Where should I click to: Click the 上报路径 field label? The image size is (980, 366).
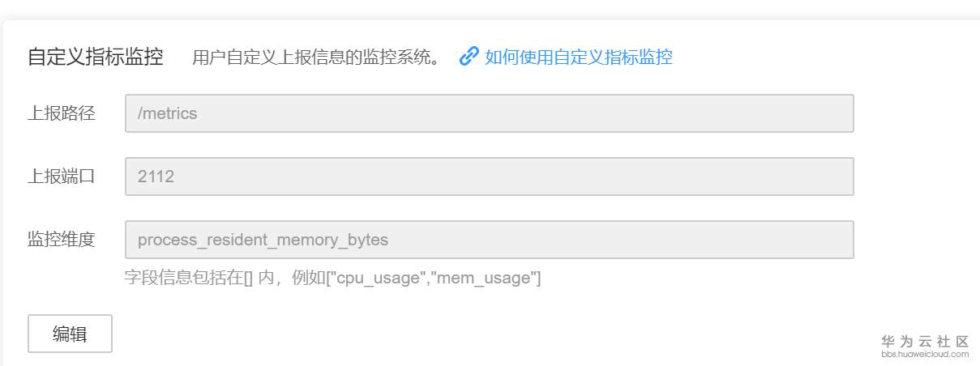pos(62,113)
